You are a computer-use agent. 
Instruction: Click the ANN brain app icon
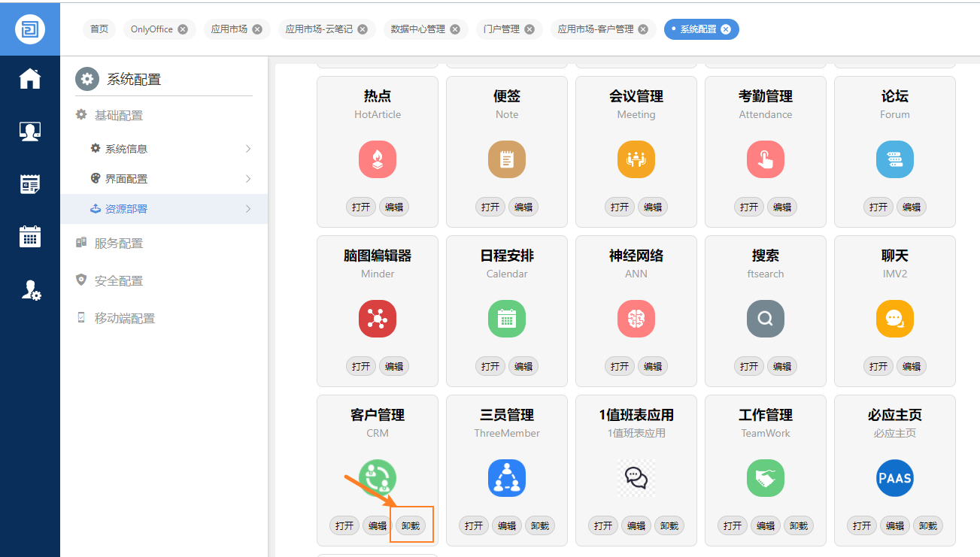tap(636, 319)
